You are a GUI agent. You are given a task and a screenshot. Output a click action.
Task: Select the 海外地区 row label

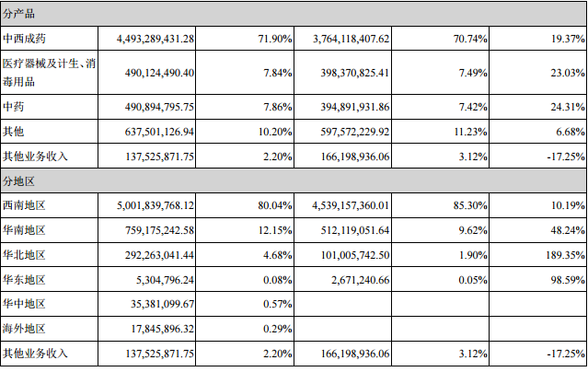click(x=26, y=329)
